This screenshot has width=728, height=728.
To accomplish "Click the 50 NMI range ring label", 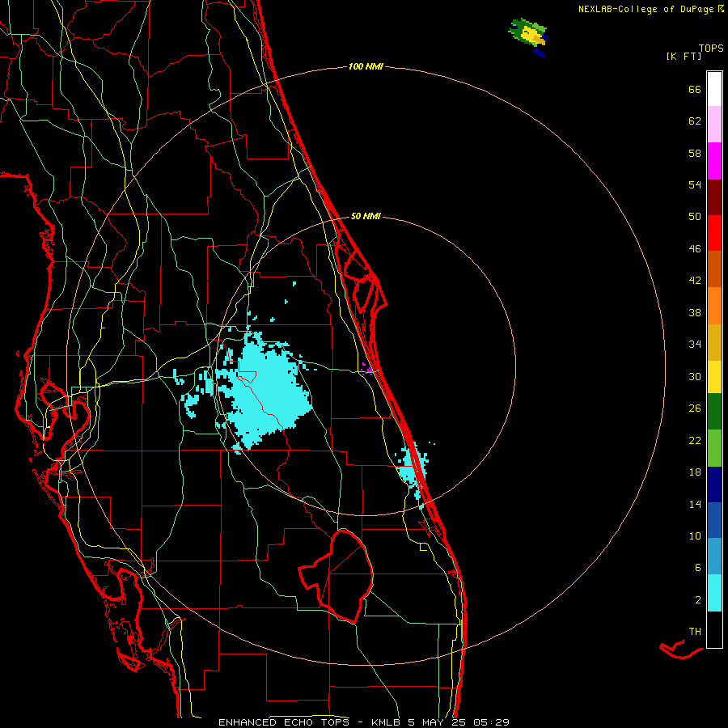I will click(366, 216).
